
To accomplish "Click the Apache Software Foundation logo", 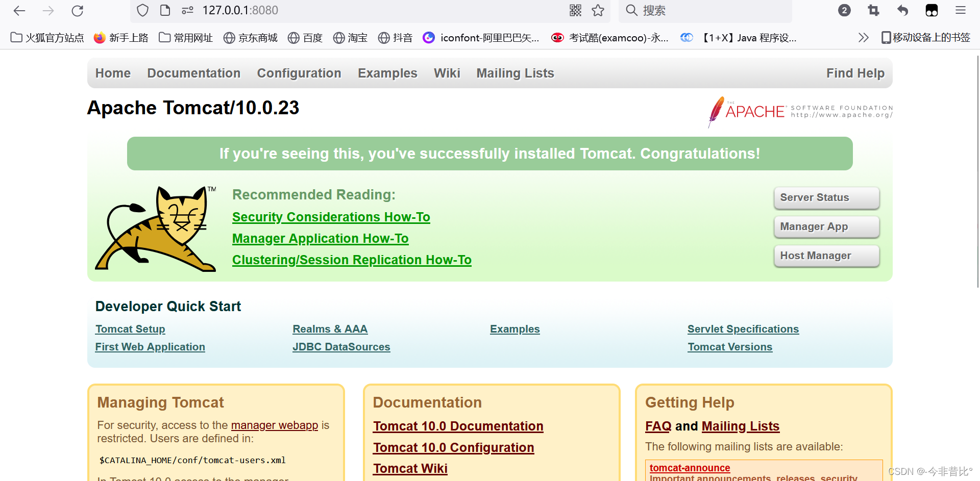I will pyautogui.click(x=800, y=112).
